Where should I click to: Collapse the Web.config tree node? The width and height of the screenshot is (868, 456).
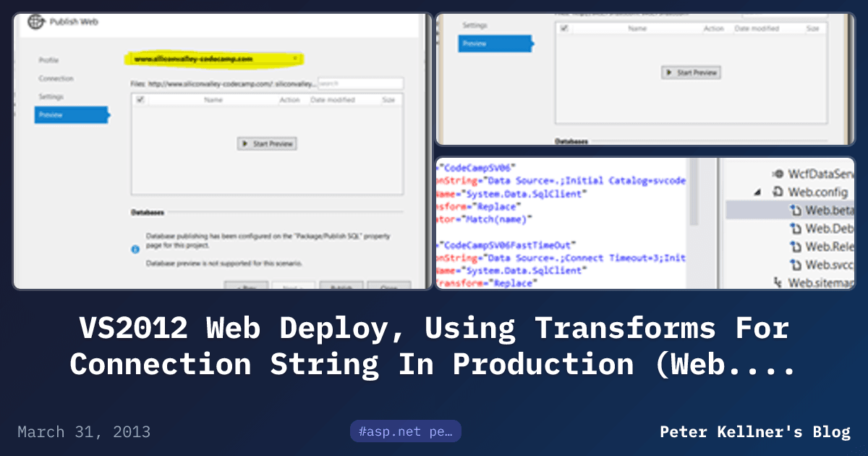757,193
